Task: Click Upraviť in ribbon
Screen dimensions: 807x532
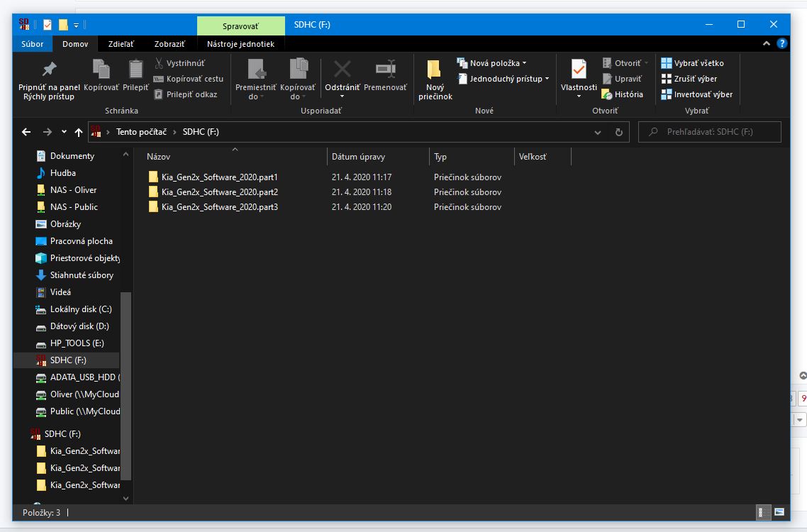Action: (622, 79)
